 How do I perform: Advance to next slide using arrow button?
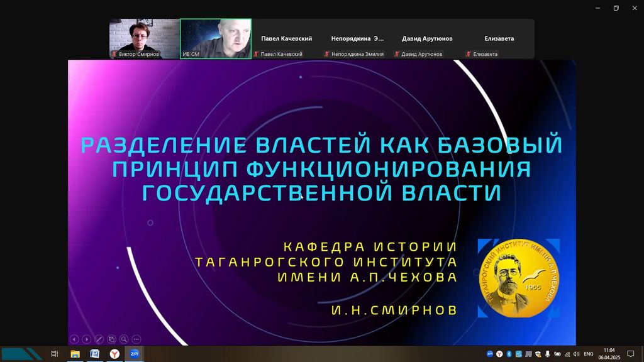87,339
